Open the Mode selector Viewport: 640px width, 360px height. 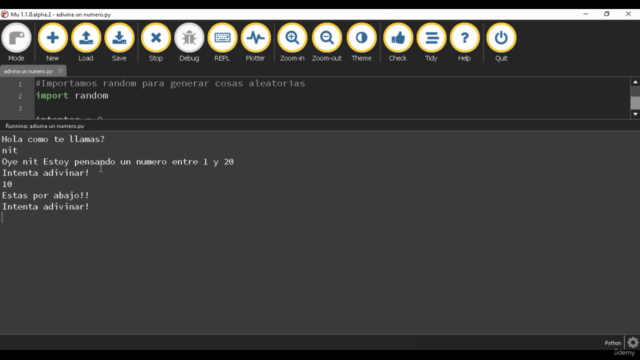point(16,42)
